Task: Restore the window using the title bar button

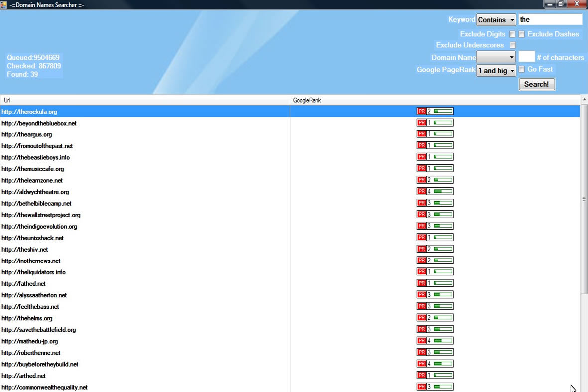Action: (x=561, y=4)
